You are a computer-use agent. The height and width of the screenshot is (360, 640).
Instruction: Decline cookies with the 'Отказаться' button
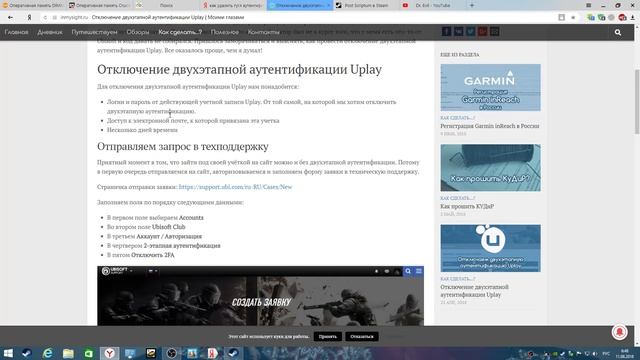pyautogui.click(x=362, y=337)
